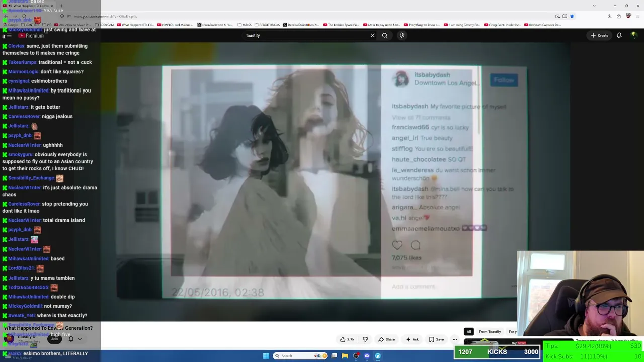Open the Create menu on YouTube
Screen dimensions: 644x362
click(600, 35)
